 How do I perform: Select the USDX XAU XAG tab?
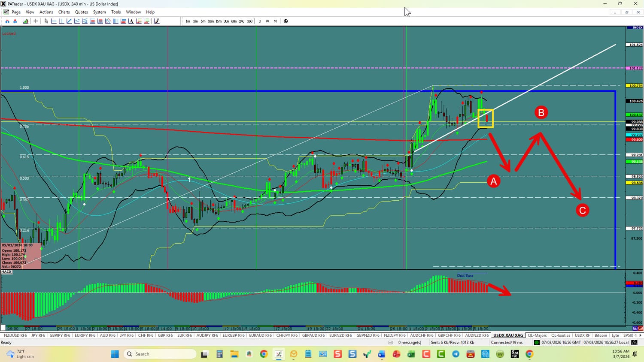pyautogui.click(x=508, y=335)
